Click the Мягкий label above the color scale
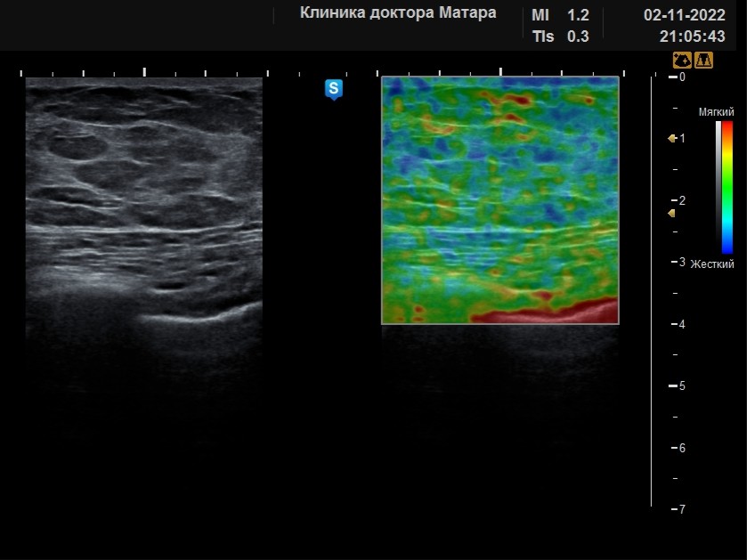Screen dimensions: 747x560 [716, 112]
